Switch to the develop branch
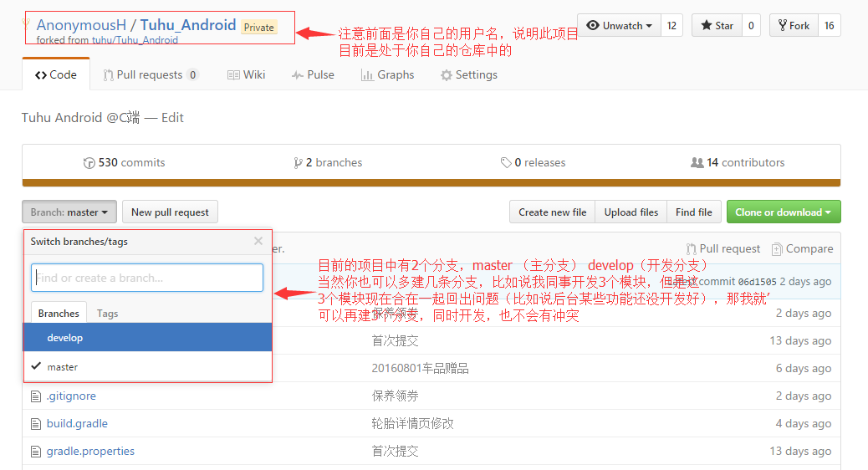868x470 pixels. 147,337
